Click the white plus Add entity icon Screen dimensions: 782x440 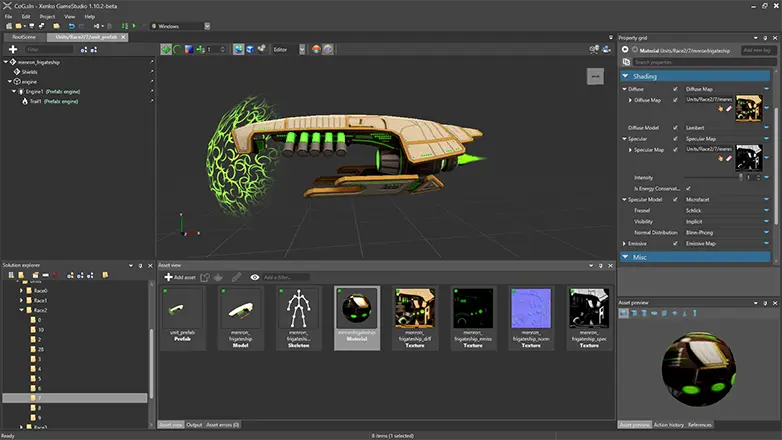pos(13,49)
